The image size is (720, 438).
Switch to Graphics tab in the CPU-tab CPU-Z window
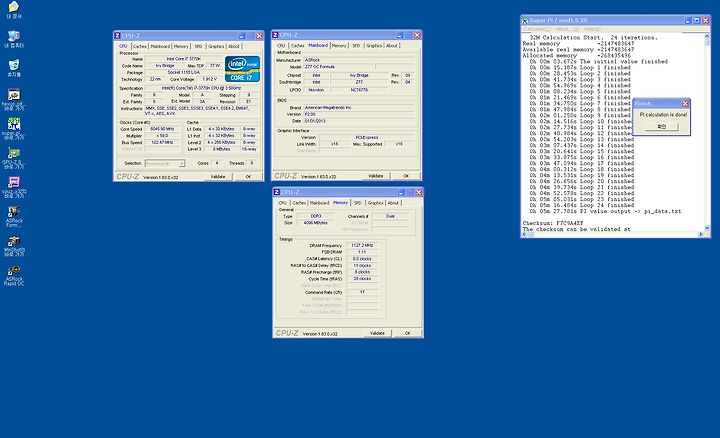tap(216, 46)
